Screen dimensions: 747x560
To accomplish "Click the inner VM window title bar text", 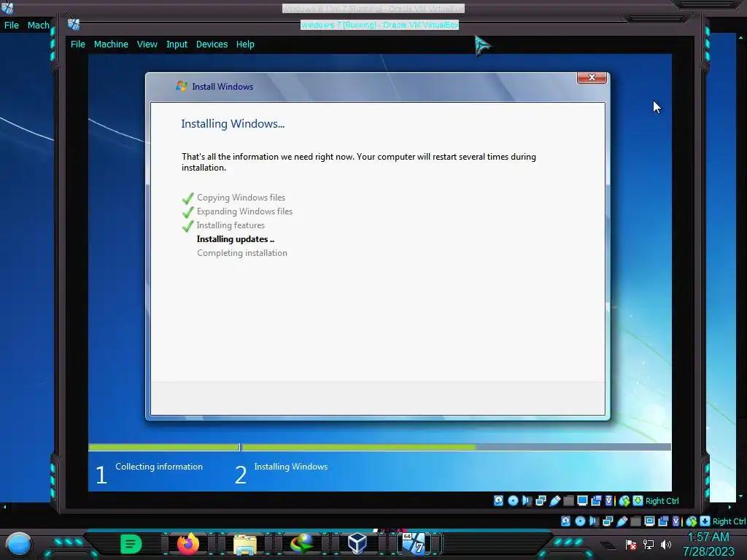I will point(379,25).
